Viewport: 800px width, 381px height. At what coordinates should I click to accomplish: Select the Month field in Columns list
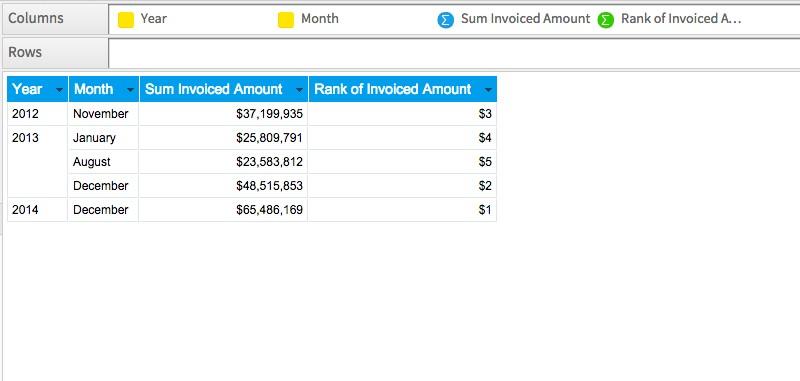tap(319, 19)
